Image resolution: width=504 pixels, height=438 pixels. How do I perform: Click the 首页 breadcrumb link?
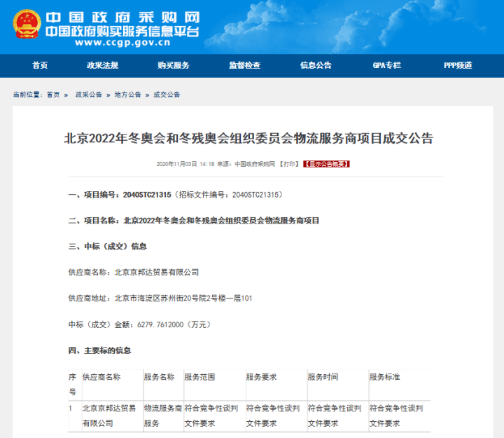tap(53, 95)
